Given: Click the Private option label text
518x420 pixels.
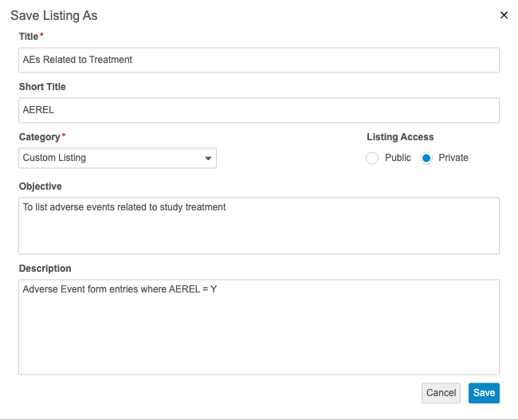Looking at the screenshot, I should click(x=453, y=158).
